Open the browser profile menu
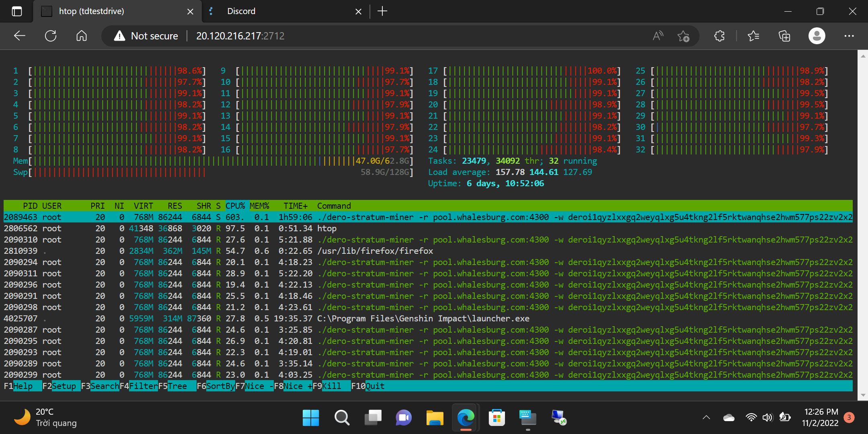Viewport: 868px width, 434px height. [x=817, y=36]
